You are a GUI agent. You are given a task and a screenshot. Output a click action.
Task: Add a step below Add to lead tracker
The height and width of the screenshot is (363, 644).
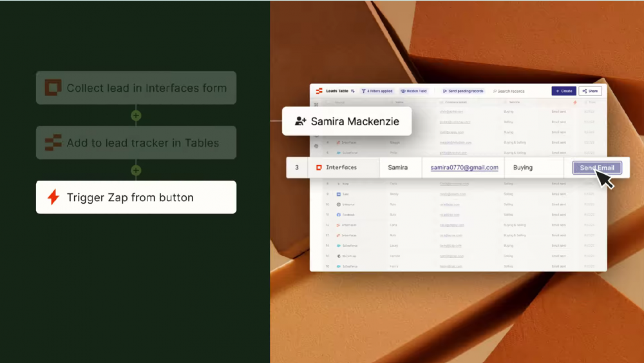136,171
